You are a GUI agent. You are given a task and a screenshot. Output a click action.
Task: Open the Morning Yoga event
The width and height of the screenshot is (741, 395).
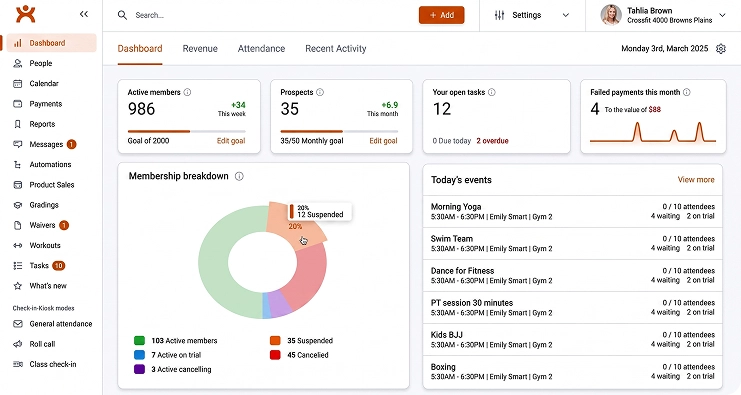coord(572,212)
